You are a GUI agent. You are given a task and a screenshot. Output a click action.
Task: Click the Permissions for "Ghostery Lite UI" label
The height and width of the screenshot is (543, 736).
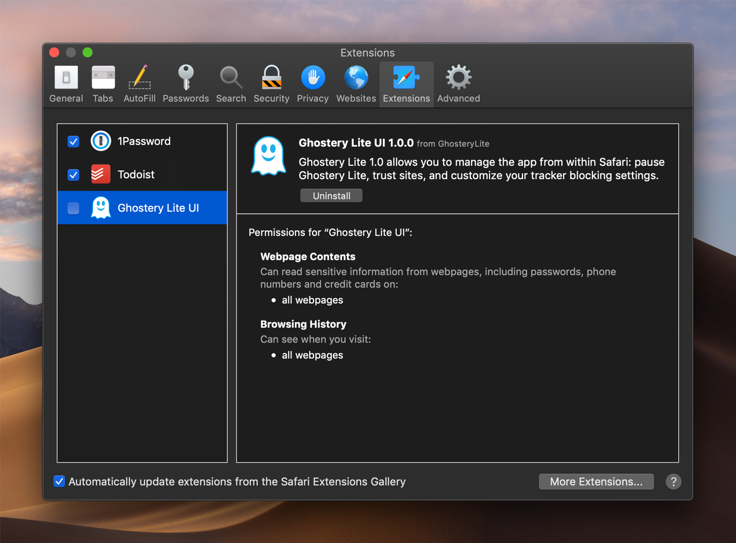click(330, 233)
